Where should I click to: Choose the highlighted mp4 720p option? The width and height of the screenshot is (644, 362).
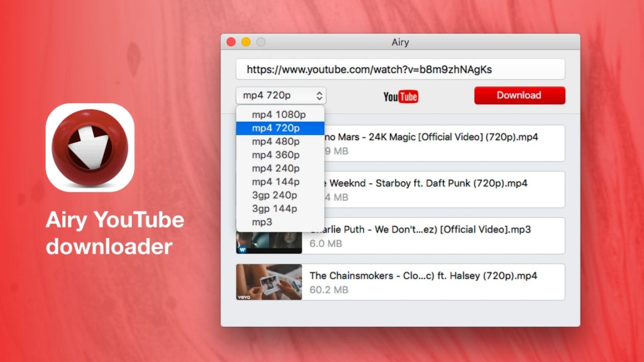coord(280,128)
